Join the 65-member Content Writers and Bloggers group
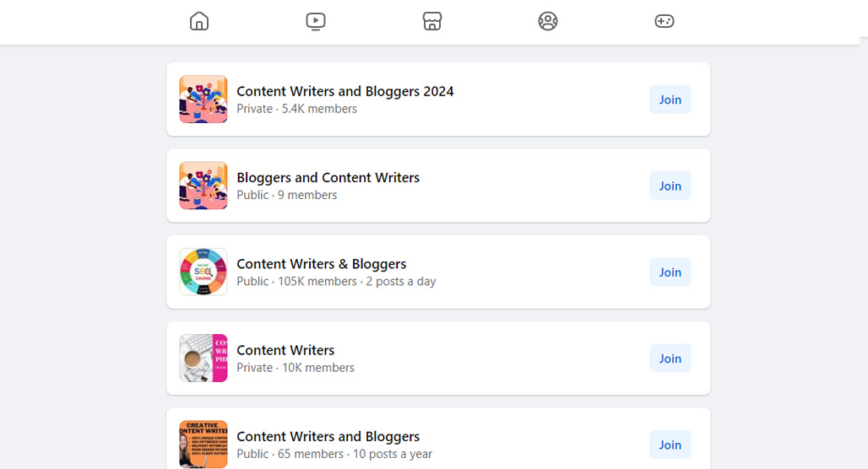The width and height of the screenshot is (868, 469). coord(670,445)
